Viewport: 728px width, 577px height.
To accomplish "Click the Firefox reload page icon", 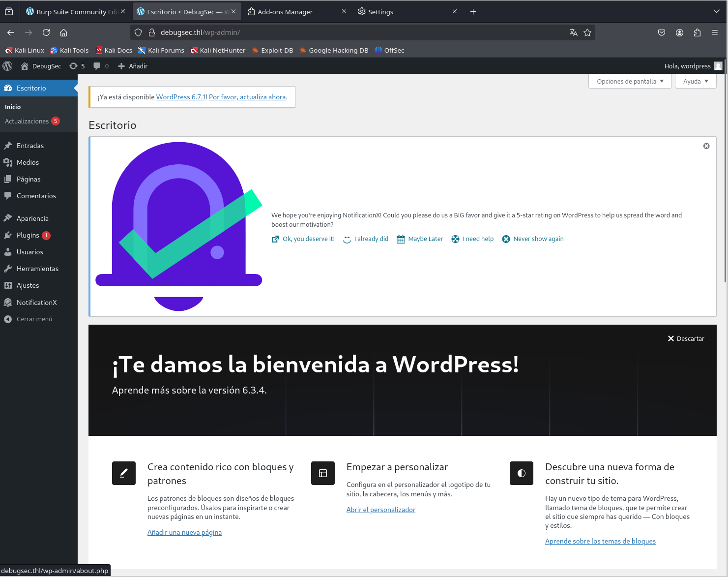I will 46,32.
